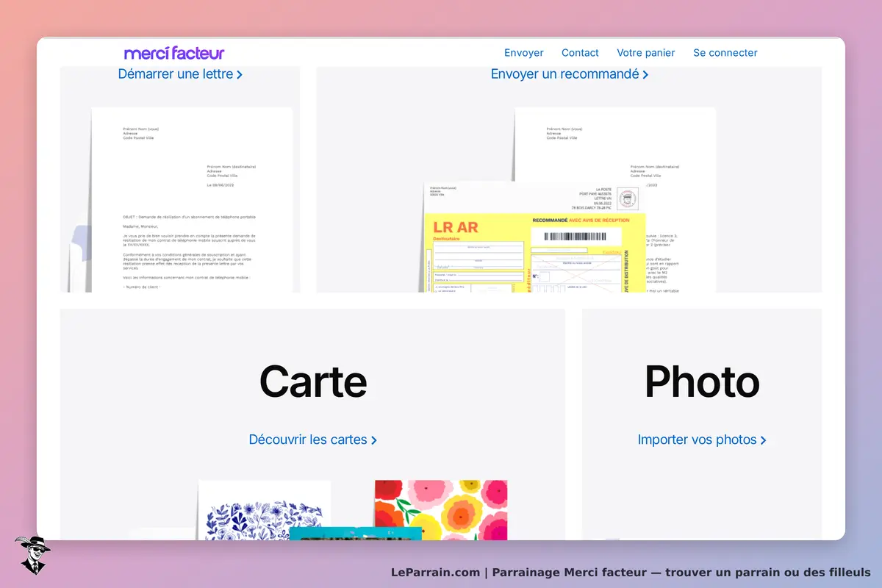Follow the Importer vos photos link

click(x=702, y=440)
